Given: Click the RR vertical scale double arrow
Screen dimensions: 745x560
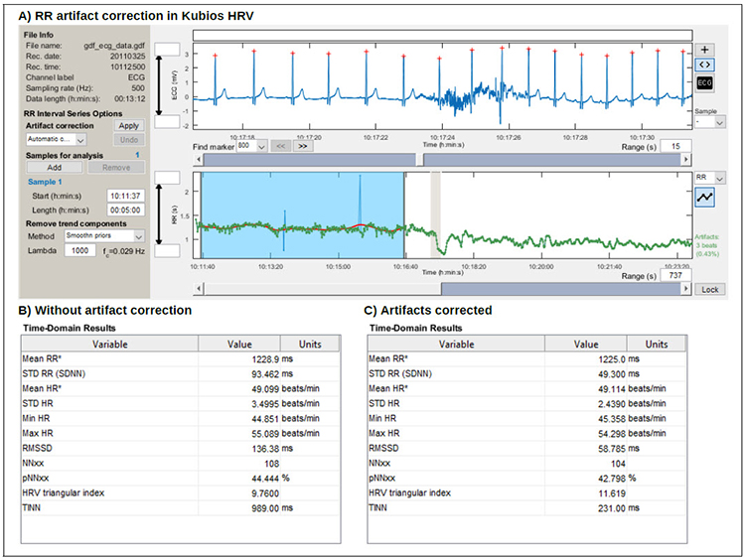Looking at the screenshot, I should pyautogui.click(x=159, y=214).
